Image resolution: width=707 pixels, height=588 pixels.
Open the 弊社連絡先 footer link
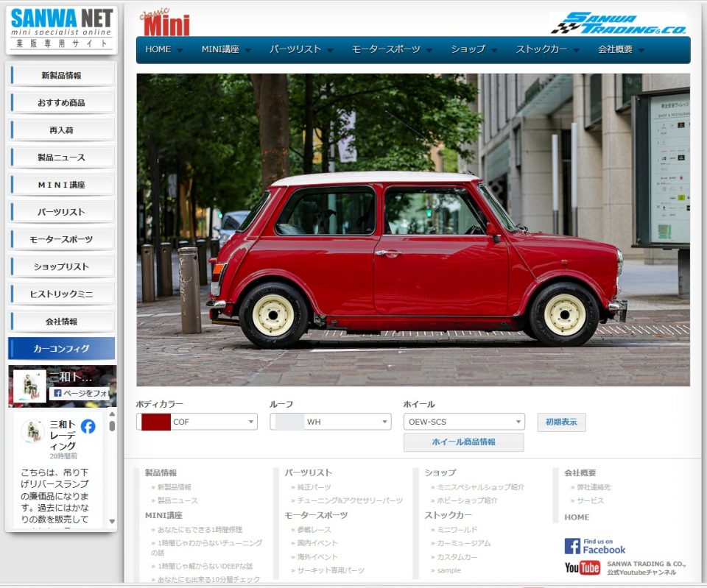pyautogui.click(x=594, y=487)
